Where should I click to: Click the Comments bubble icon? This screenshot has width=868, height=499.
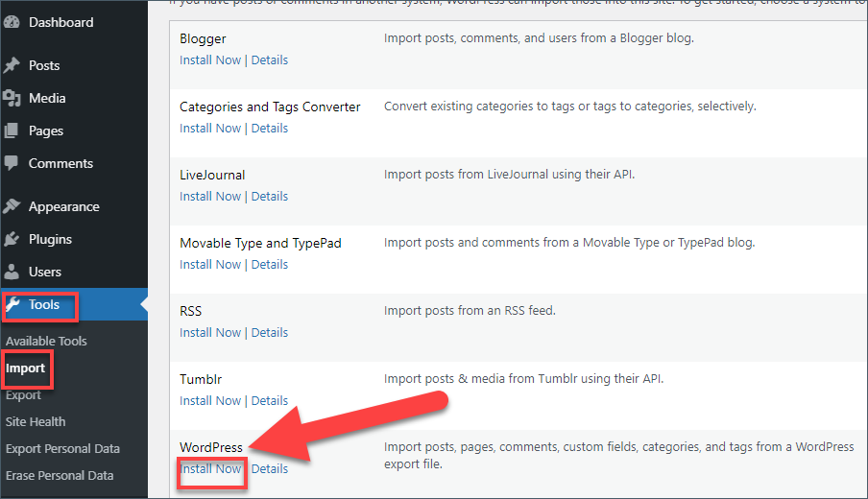click(x=12, y=163)
